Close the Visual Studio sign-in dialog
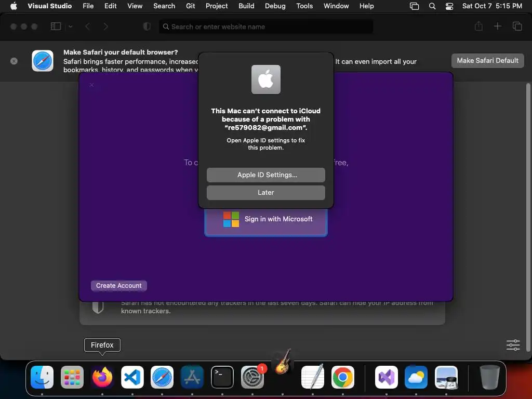The height and width of the screenshot is (399, 532). 91,85
